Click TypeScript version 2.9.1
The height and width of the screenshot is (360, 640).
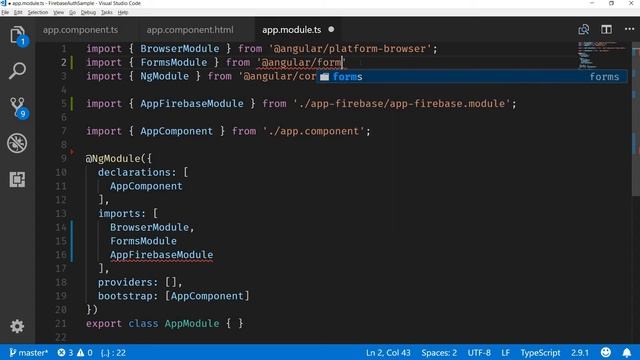point(580,353)
